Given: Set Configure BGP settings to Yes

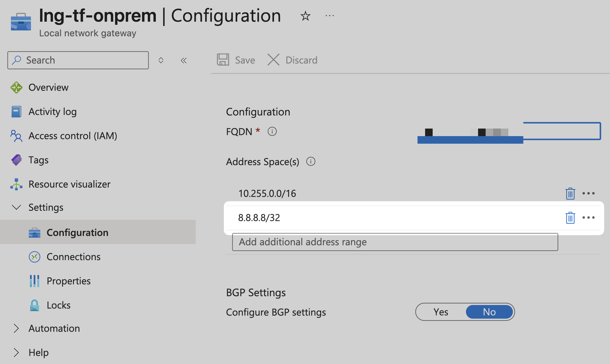Looking at the screenshot, I should (441, 312).
